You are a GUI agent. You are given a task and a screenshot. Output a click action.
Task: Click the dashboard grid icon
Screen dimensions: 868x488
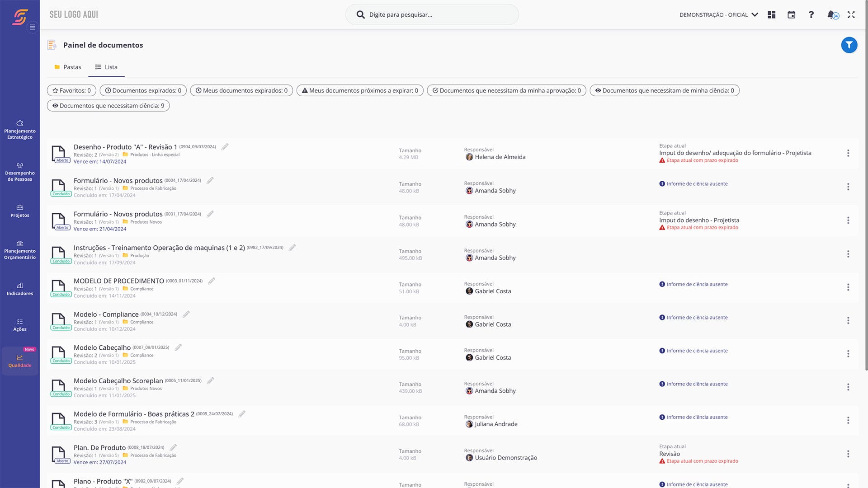tap(772, 14)
